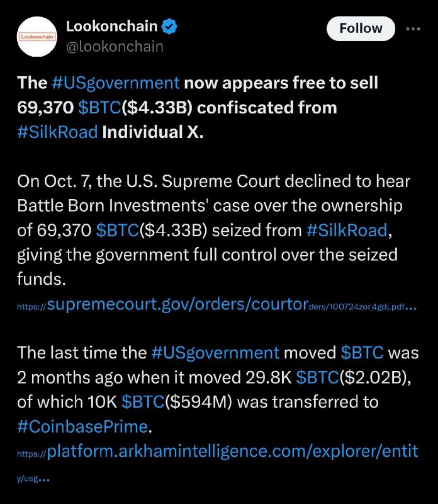Click the $BTC cashtag in the bold headline
438x504 pixels.
[x=99, y=107]
